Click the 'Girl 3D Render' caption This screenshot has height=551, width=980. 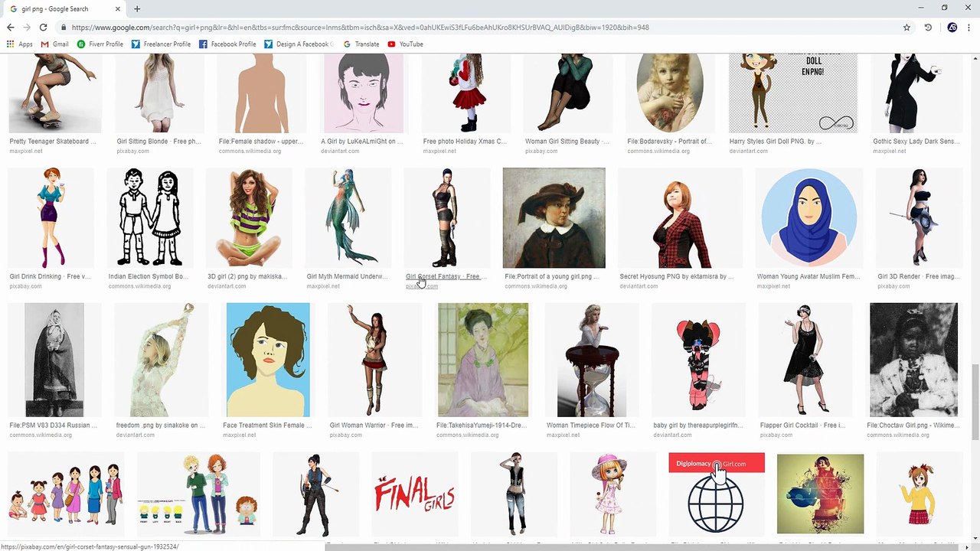click(918, 277)
